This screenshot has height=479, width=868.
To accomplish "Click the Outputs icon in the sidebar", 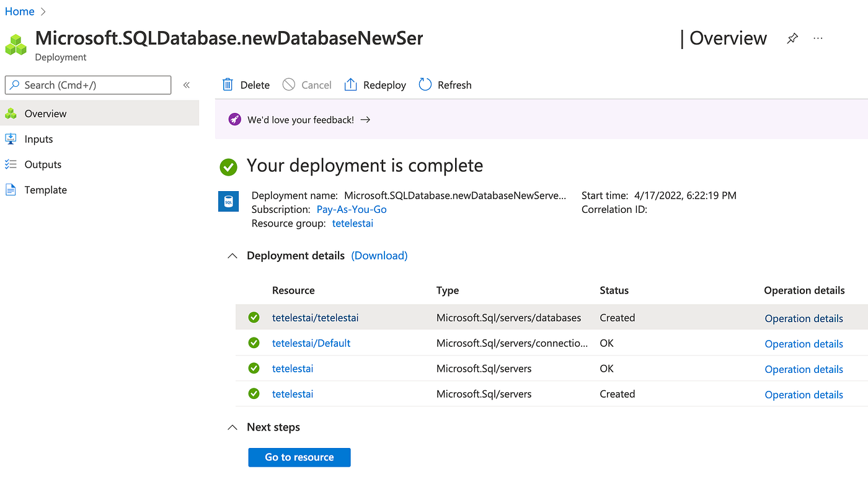I will pyautogui.click(x=11, y=164).
